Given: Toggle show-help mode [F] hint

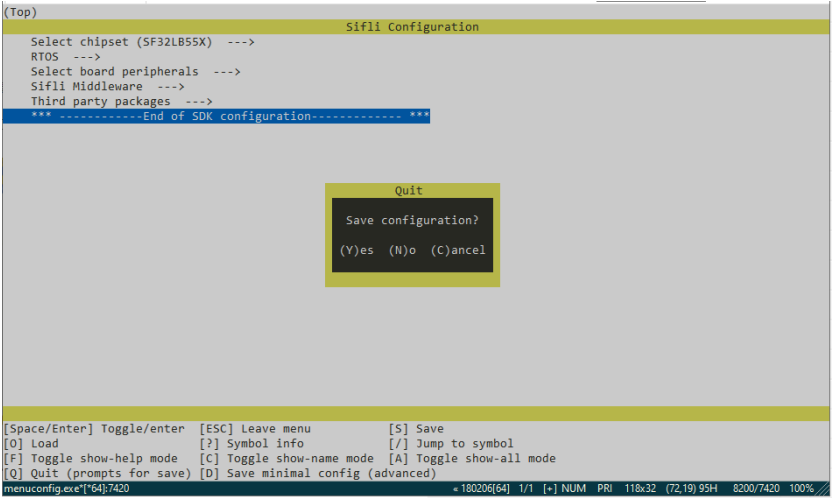Looking at the screenshot, I should (91, 458).
